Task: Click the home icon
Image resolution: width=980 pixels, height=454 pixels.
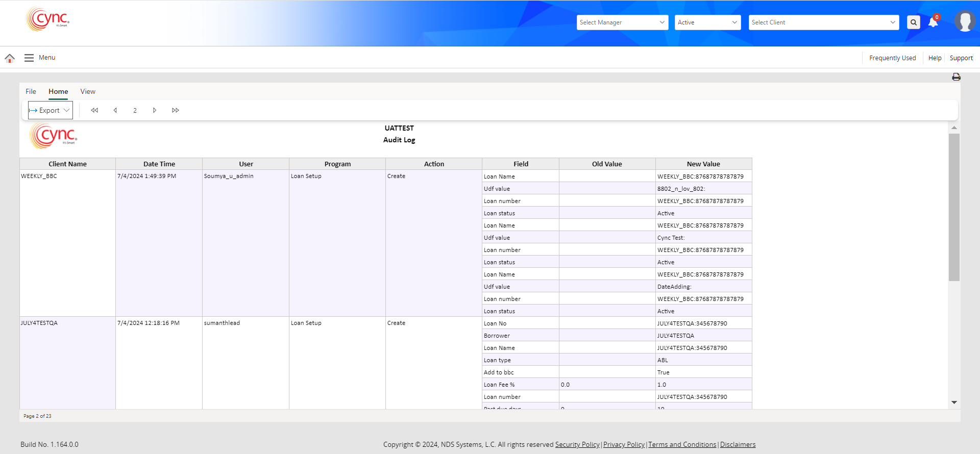Action: 10,58
